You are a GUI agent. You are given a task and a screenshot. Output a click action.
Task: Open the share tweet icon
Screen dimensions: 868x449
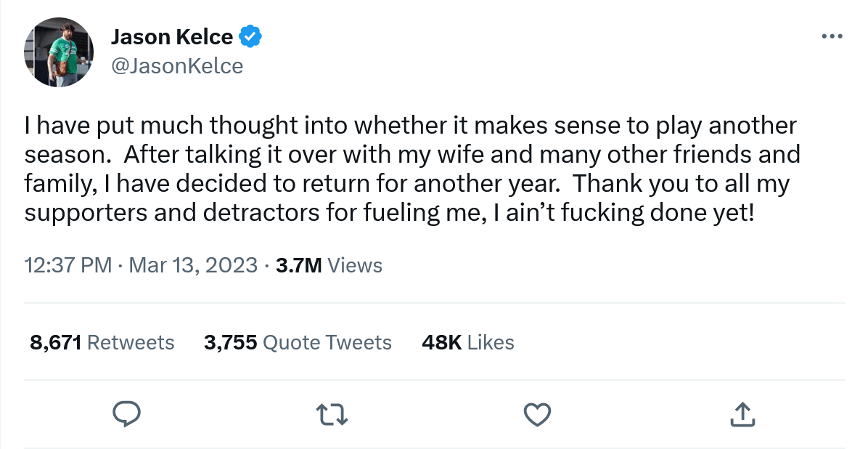[742, 414]
